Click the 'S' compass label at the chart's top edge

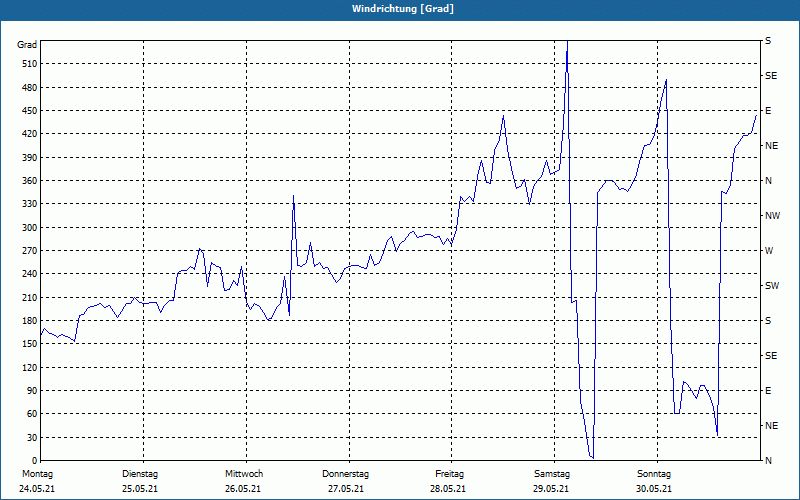pyautogui.click(x=768, y=41)
